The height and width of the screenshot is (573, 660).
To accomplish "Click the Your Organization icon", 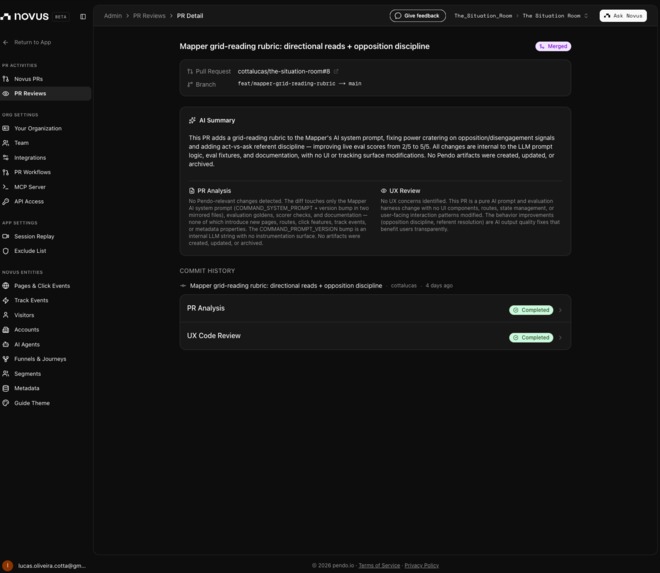I will click(x=5, y=128).
